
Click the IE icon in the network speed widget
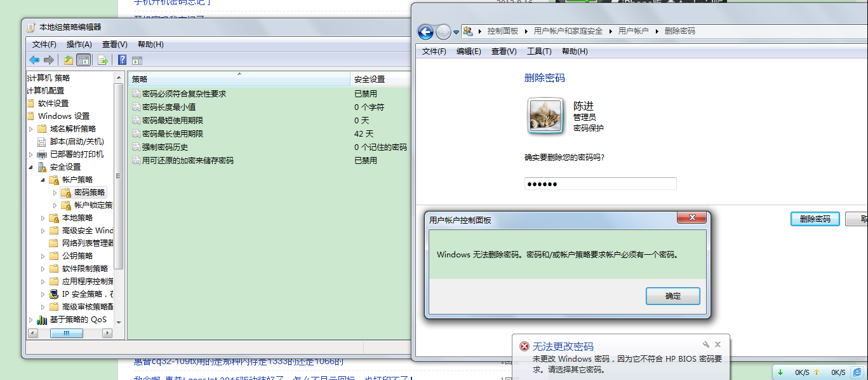pyautogui.click(x=857, y=372)
